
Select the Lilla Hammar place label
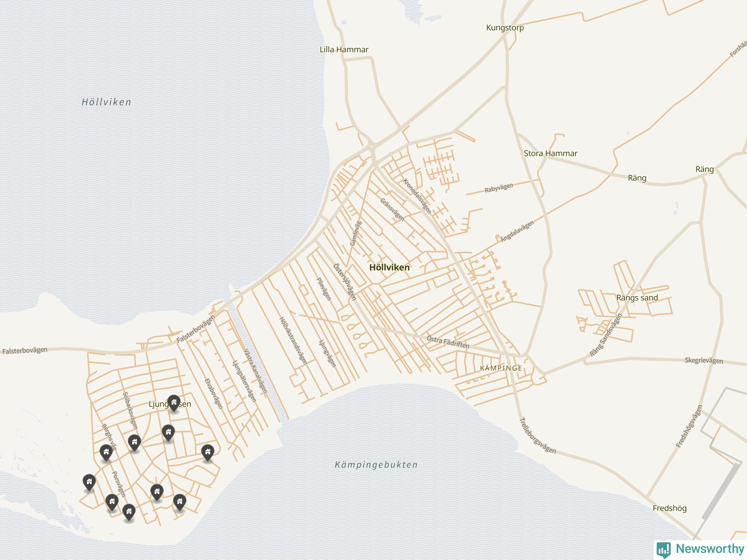coord(344,50)
